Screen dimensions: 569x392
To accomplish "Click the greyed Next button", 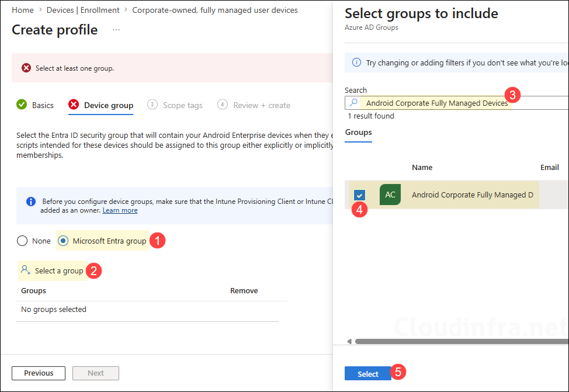I will [96, 373].
